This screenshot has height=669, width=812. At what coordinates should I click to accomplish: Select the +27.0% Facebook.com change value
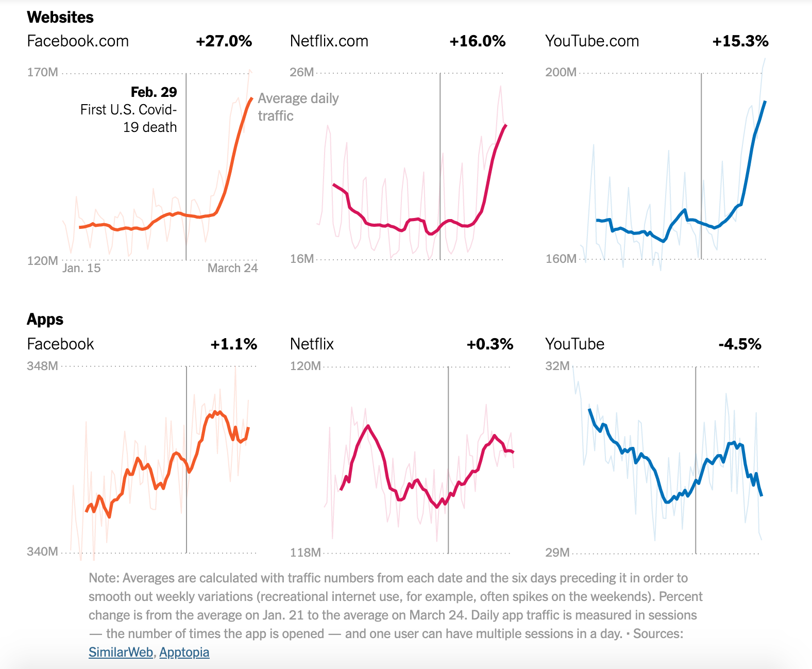tap(224, 41)
